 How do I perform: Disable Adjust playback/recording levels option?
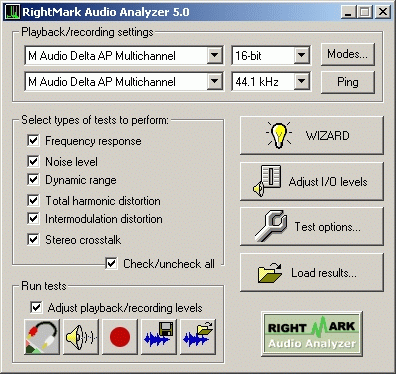point(36,307)
